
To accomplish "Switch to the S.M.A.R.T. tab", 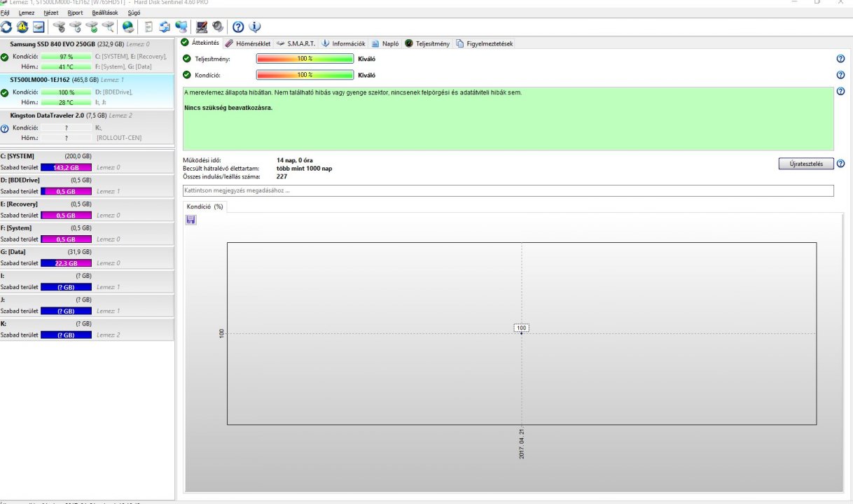I will pos(296,43).
